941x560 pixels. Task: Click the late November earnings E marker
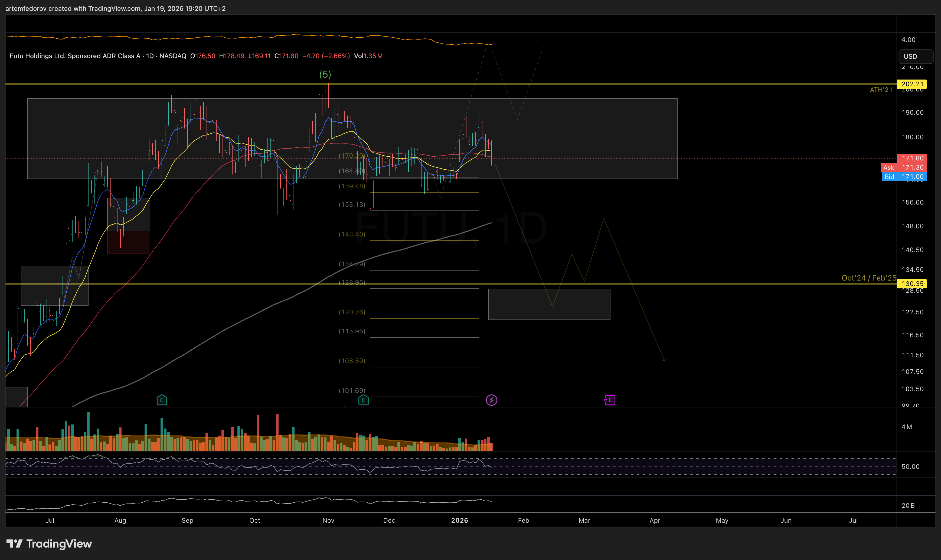(363, 400)
